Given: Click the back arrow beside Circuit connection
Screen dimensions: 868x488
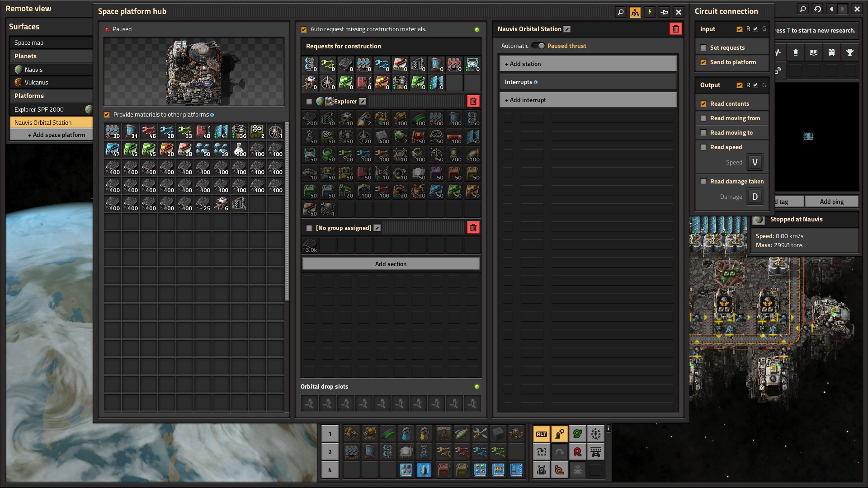Looking at the screenshot, I should point(831,9).
